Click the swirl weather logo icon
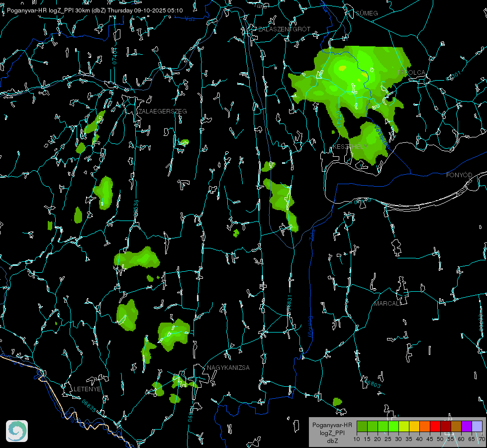 [x=17, y=431]
